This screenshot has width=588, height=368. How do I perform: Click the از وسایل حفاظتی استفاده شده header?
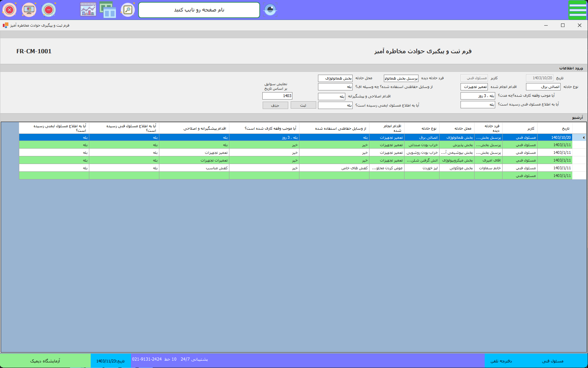pos(334,128)
